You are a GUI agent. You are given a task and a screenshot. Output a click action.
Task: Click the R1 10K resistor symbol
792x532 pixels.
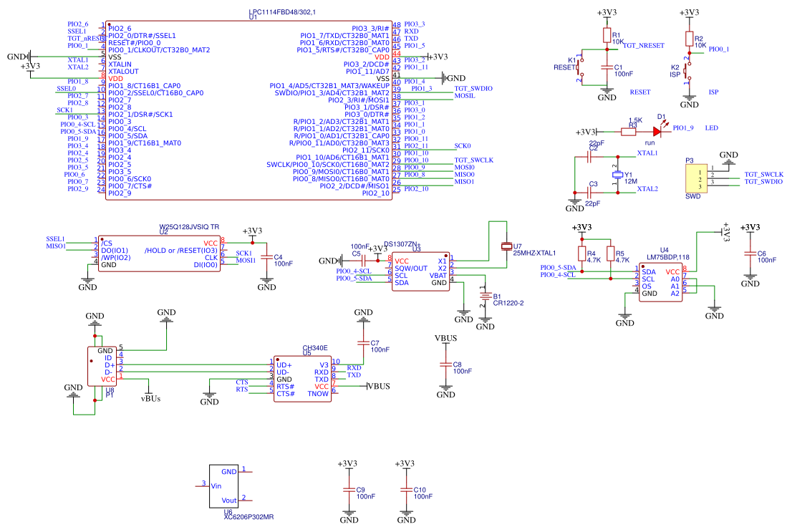[607, 35]
